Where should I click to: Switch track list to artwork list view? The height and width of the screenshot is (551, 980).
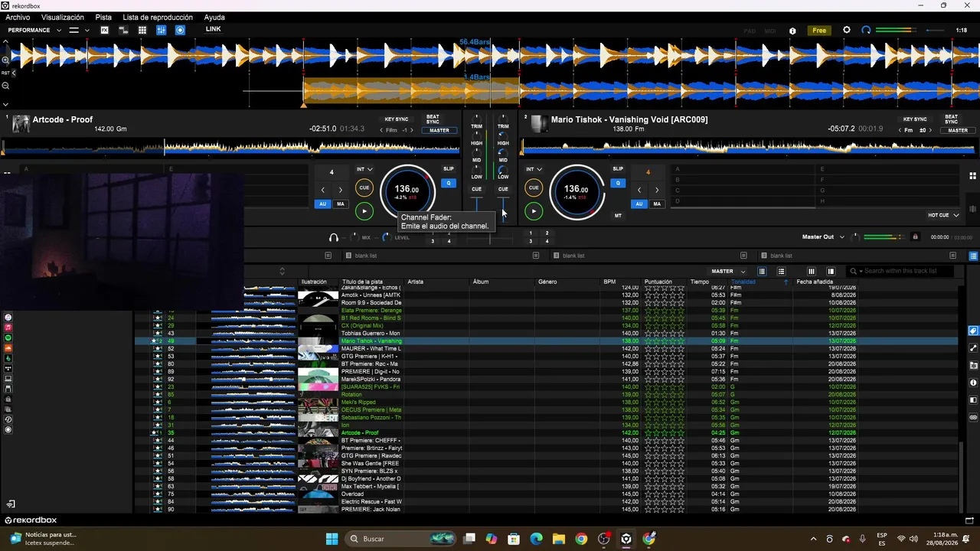781,271
